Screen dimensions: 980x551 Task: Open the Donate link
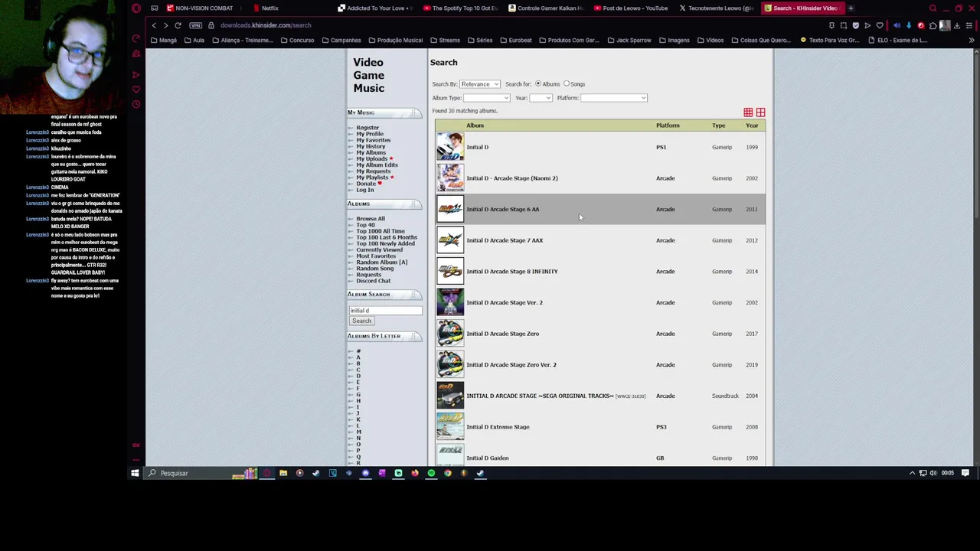366,184
